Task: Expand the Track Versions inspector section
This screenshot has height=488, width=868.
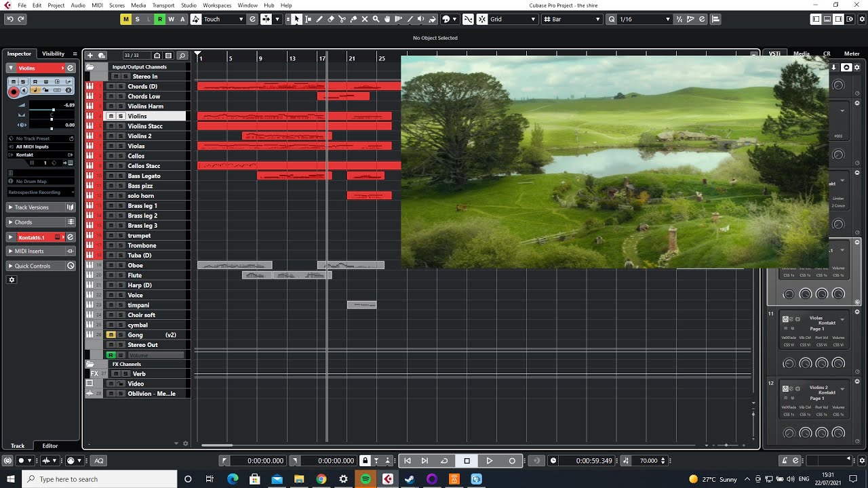Action: point(41,207)
